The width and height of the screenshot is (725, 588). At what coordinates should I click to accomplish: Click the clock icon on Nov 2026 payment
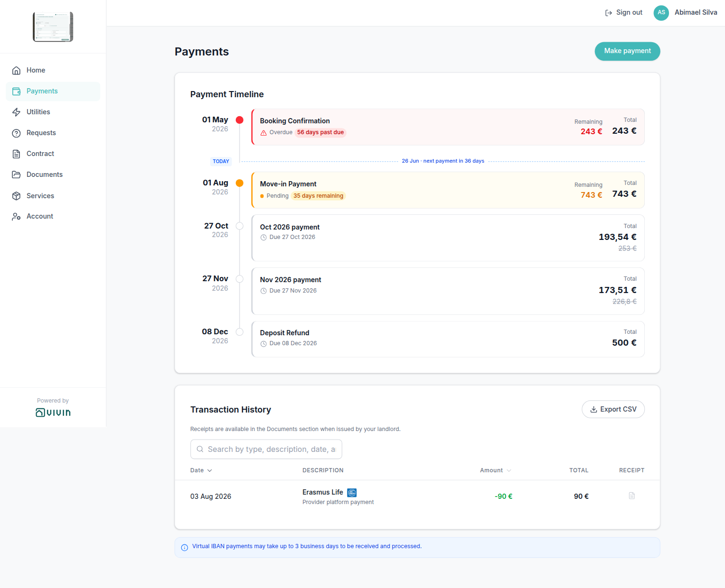263,291
